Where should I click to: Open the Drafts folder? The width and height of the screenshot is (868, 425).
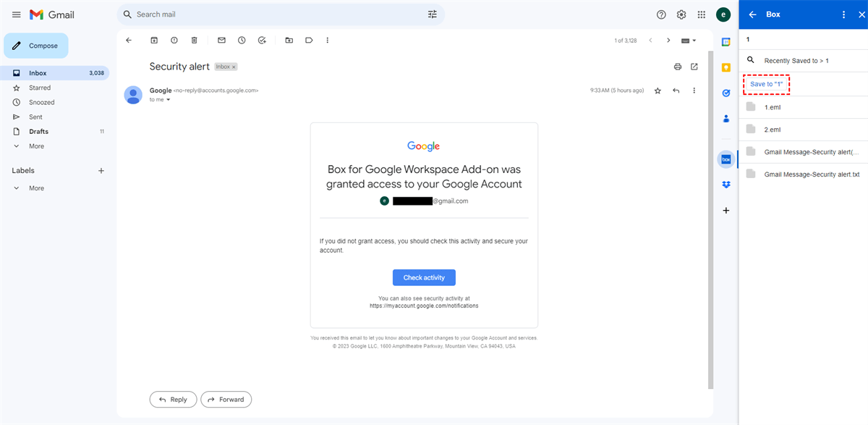(x=38, y=131)
